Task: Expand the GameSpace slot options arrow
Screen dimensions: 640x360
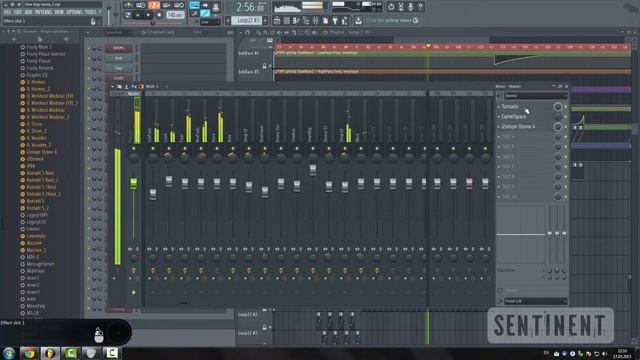Action: (x=499, y=117)
